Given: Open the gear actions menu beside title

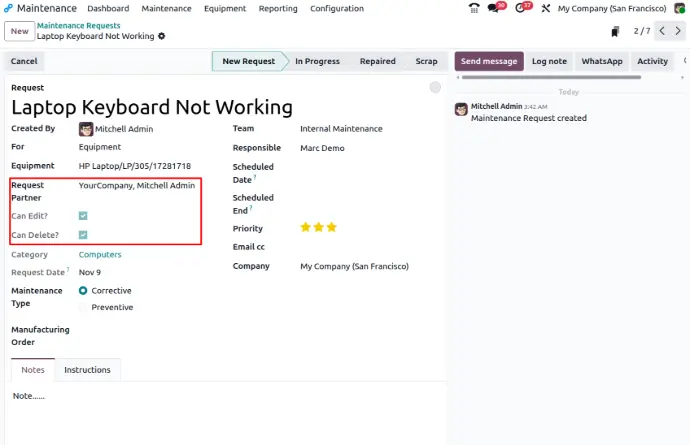Looking at the screenshot, I should [x=162, y=36].
